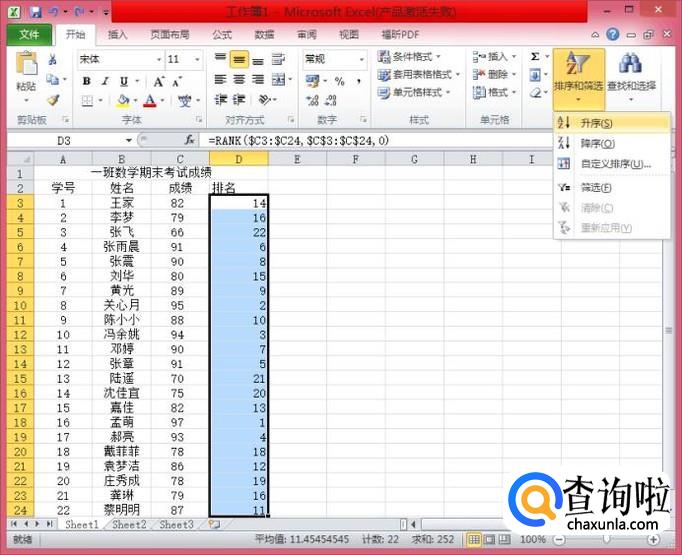Toggle middle vertical alignment
The height and width of the screenshot is (555, 682).
click(x=239, y=59)
